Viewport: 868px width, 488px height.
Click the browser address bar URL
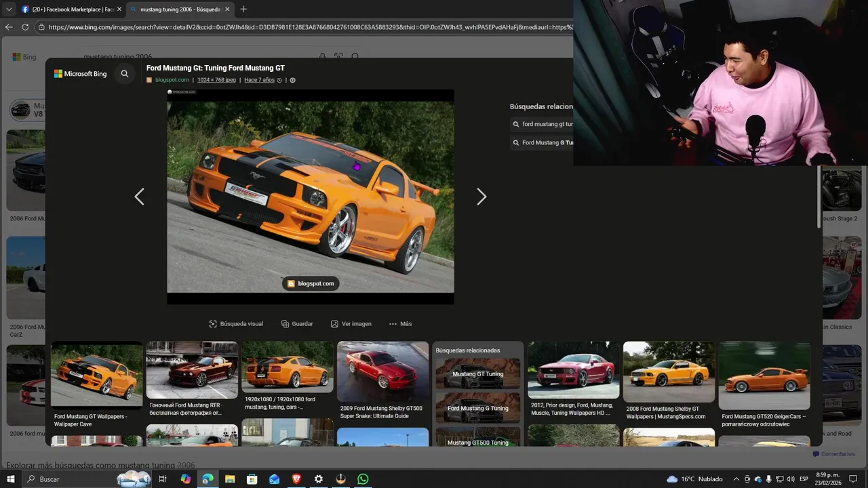[311, 27]
